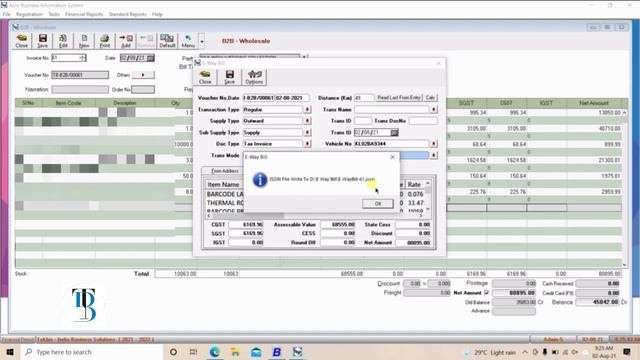Click the Freight amount field
Screen dimensions: 640x360
[x=427, y=293]
